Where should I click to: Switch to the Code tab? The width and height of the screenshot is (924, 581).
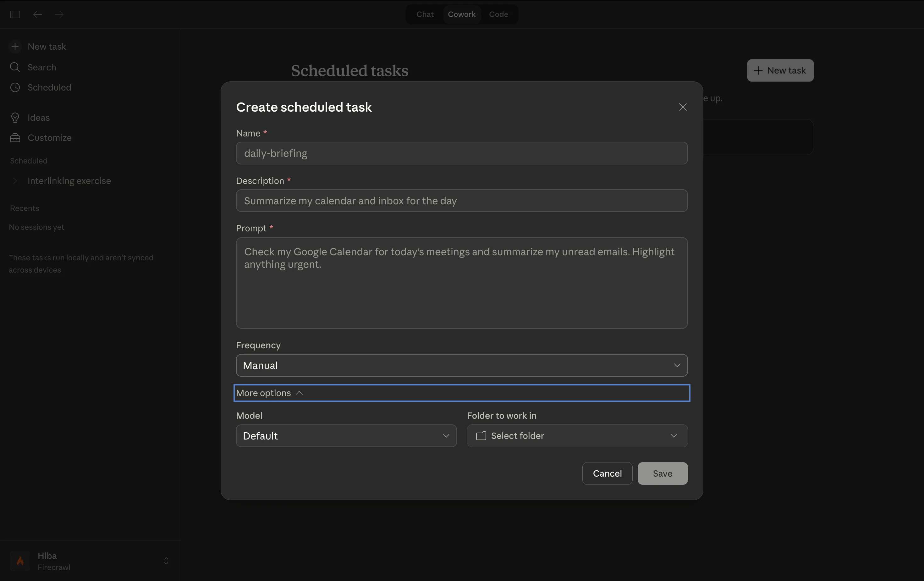coord(498,14)
